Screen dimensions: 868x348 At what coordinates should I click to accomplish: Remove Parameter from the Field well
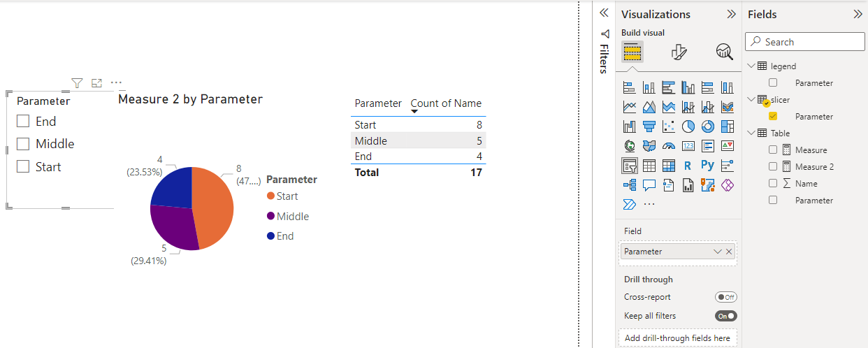[729, 252]
